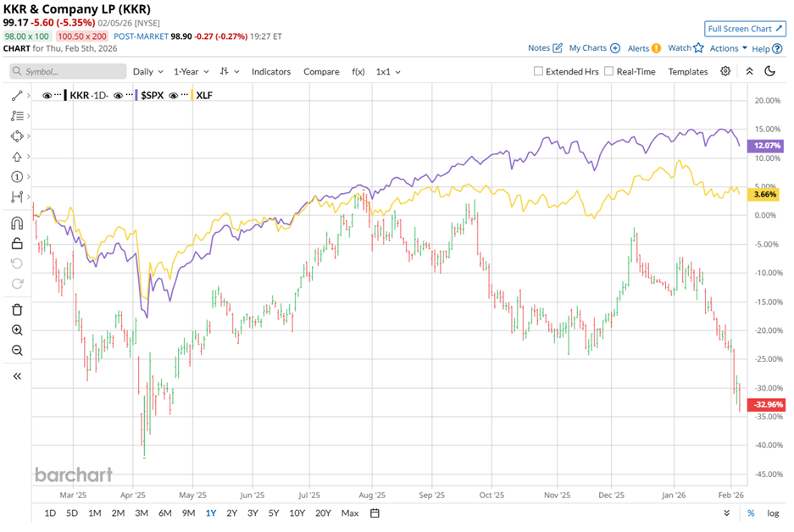Zoom in on the chart

[17, 330]
